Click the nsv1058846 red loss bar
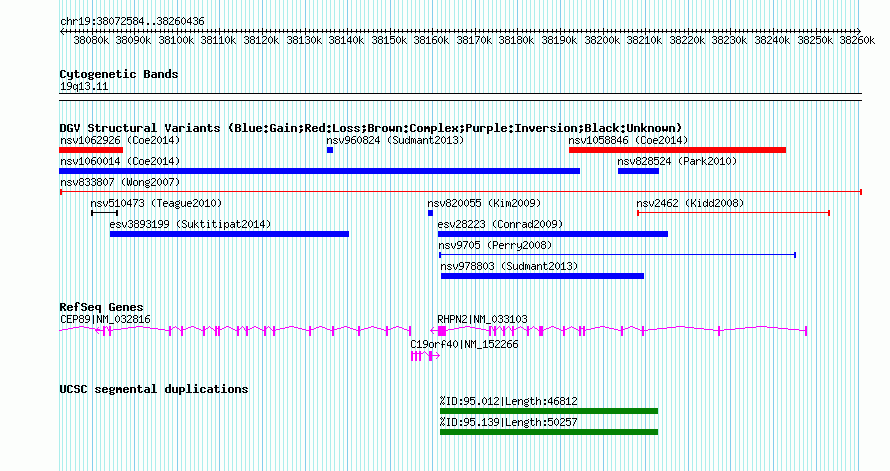Screen dimensions: 890x471 pyautogui.click(x=677, y=150)
